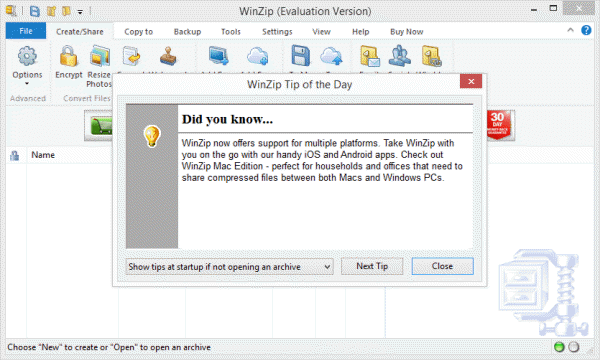Upload archive to cloud icon
This screenshot has height=360, width=600.
coord(331,56)
